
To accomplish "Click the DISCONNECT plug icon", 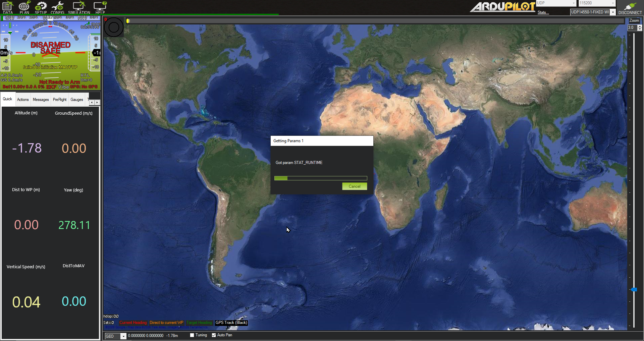I will (630, 7).
